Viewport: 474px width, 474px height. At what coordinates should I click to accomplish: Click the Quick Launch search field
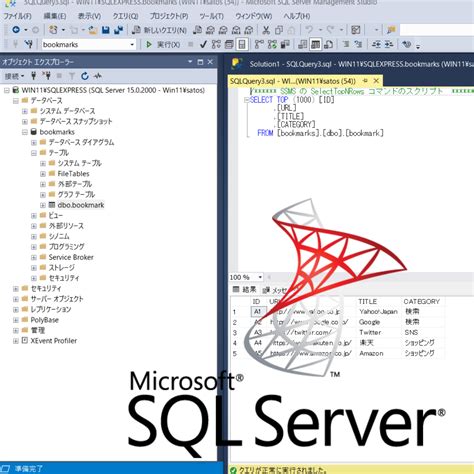[437, 30]
